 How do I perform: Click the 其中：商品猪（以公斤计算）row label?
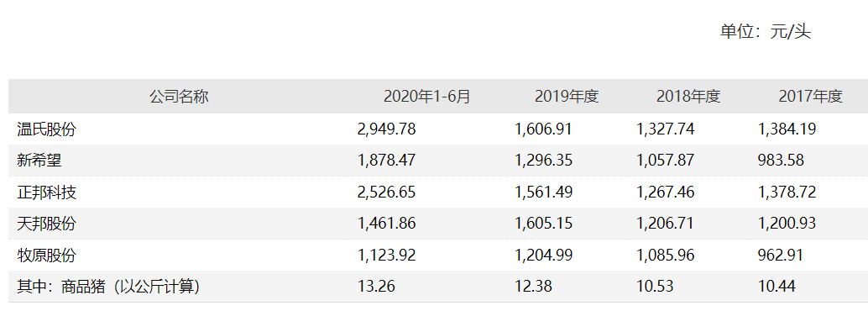tap(108, 287)
